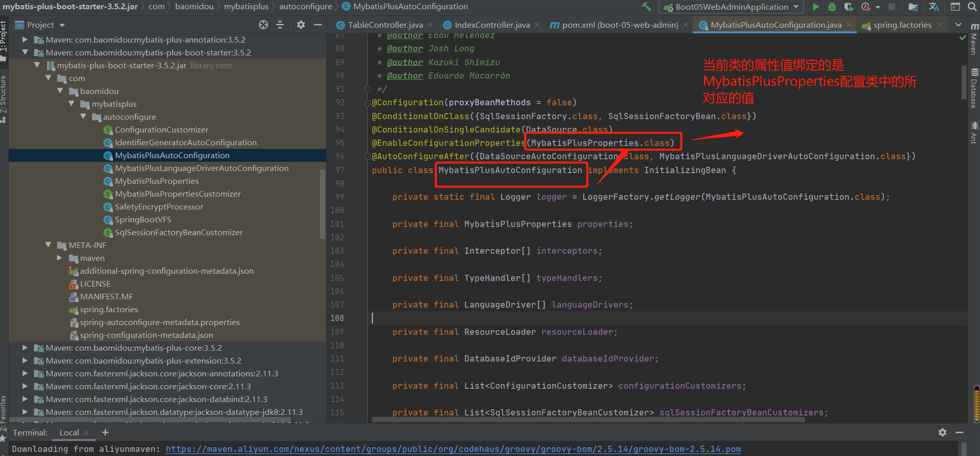Run Boot05WebAdminApplication with the green play icon
Viewport: 980px width, 456px height.
pos(816,7)
